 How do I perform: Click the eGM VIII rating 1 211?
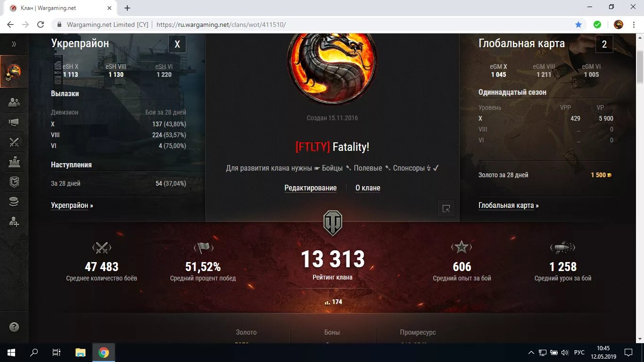coord(544,74)
